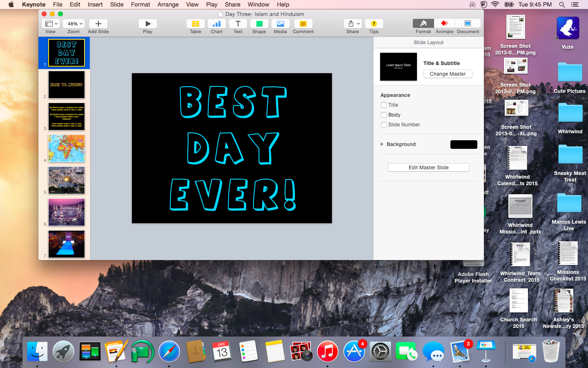Add a text box with Text tool
Viewport: 588px width, 368px height.
[x=238, y=24]
